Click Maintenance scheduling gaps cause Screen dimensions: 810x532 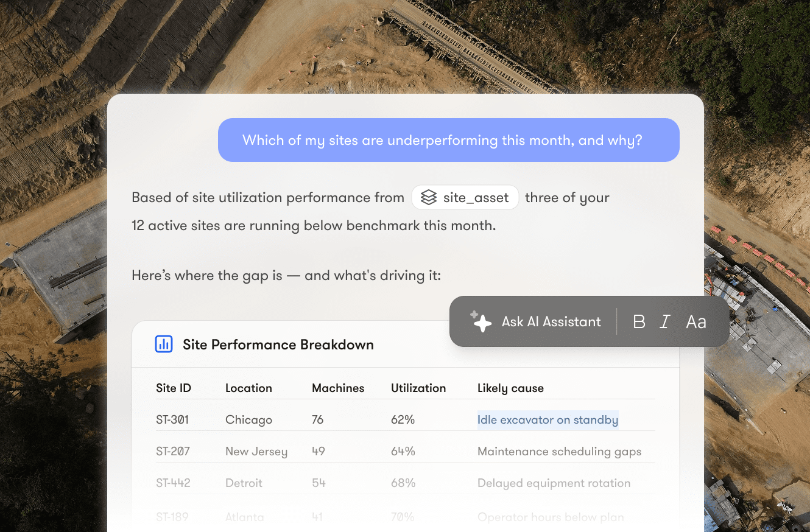(559, 452)
